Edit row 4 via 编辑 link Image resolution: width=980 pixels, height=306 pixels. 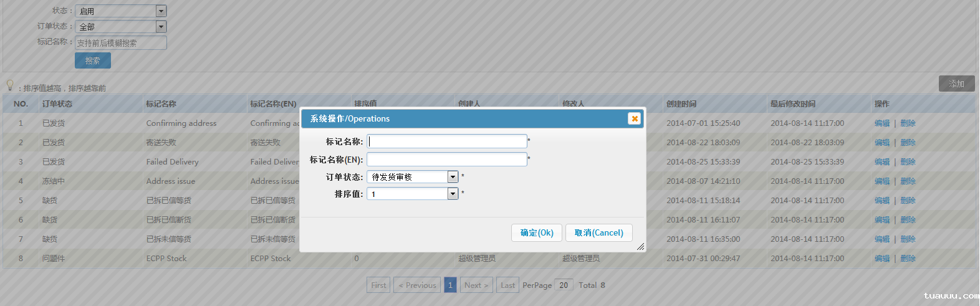coord(882,181)
